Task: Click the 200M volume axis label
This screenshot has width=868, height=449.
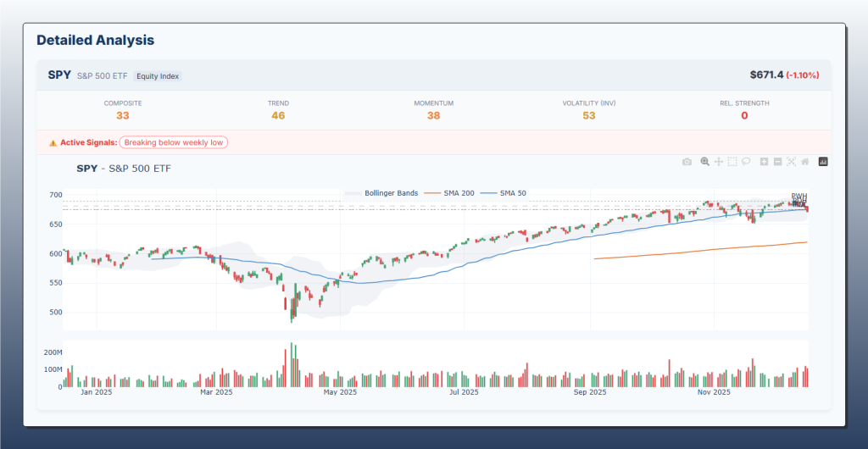Action: click(x=53, y=352)
